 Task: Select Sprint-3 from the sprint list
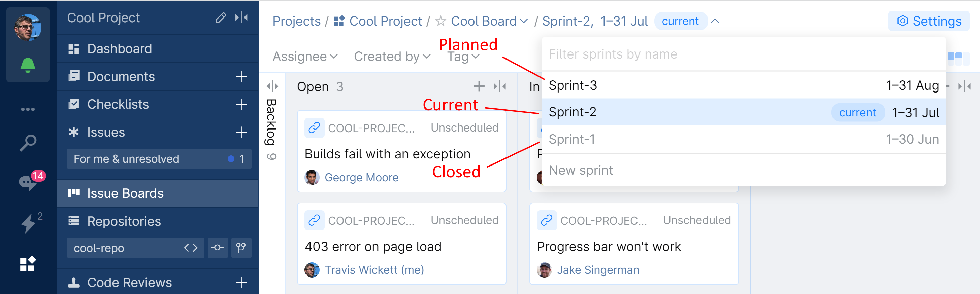[x=573, y=85]
